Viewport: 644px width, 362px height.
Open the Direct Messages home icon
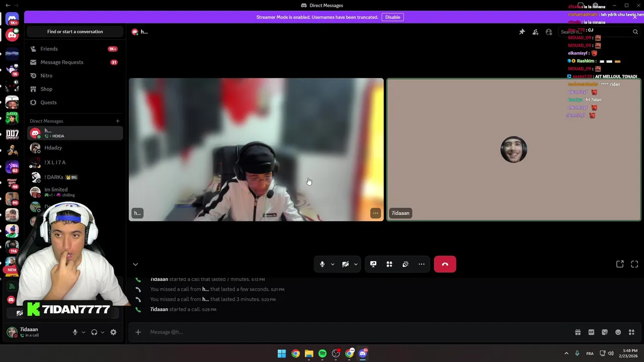click(12, 19)
